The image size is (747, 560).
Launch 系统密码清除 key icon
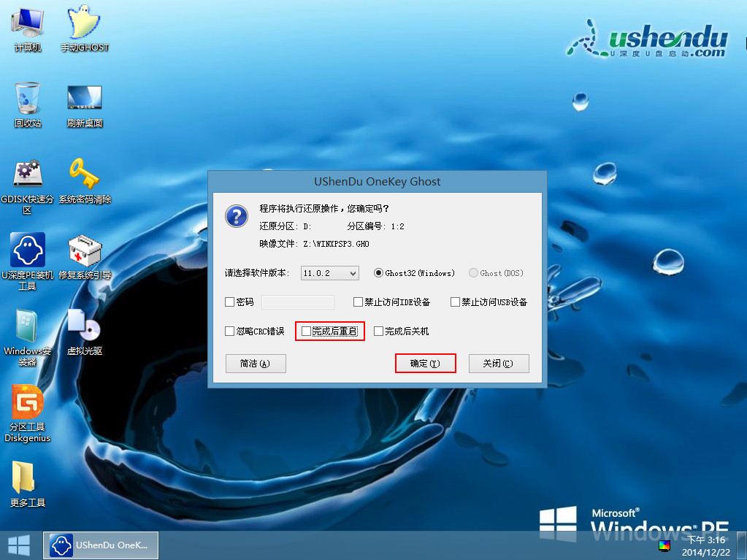pyautogui.click(x=85, y=175)
